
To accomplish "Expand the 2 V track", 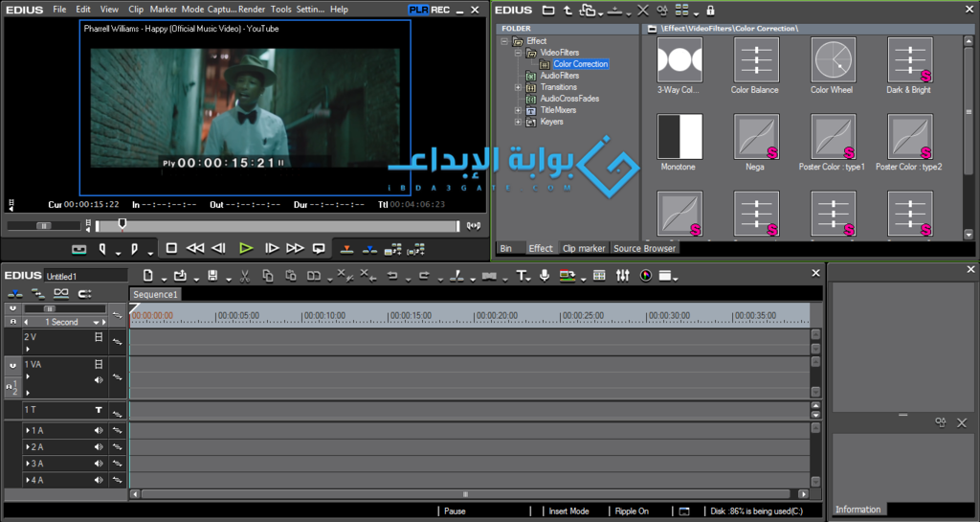I will (x=28, y=349).
